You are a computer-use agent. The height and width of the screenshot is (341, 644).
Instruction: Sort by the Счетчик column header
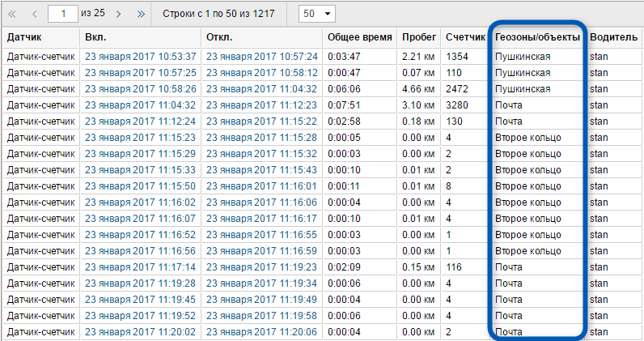(465, 37)
